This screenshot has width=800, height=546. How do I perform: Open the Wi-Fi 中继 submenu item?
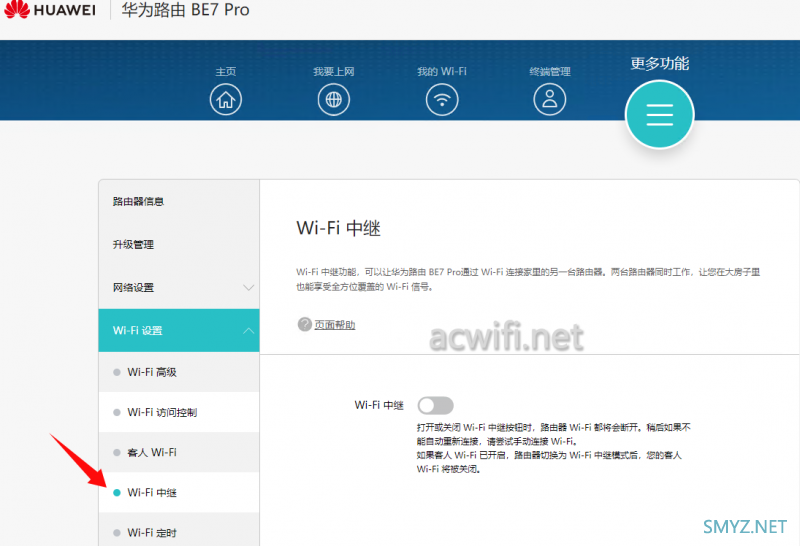point(179,492)
